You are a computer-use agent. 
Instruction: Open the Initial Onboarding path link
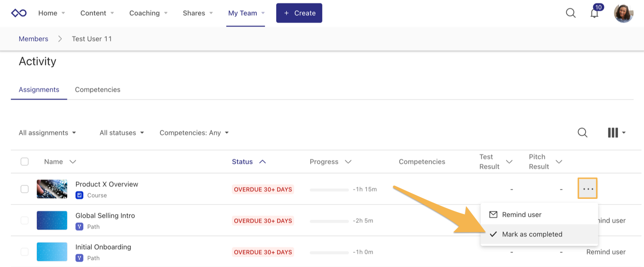[103, 247]
